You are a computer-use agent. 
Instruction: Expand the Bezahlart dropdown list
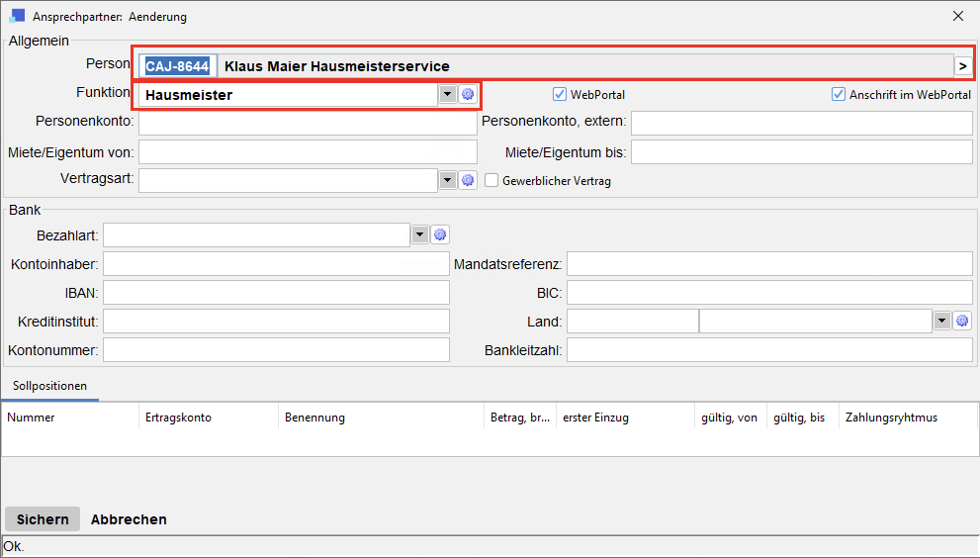(419, 234)
